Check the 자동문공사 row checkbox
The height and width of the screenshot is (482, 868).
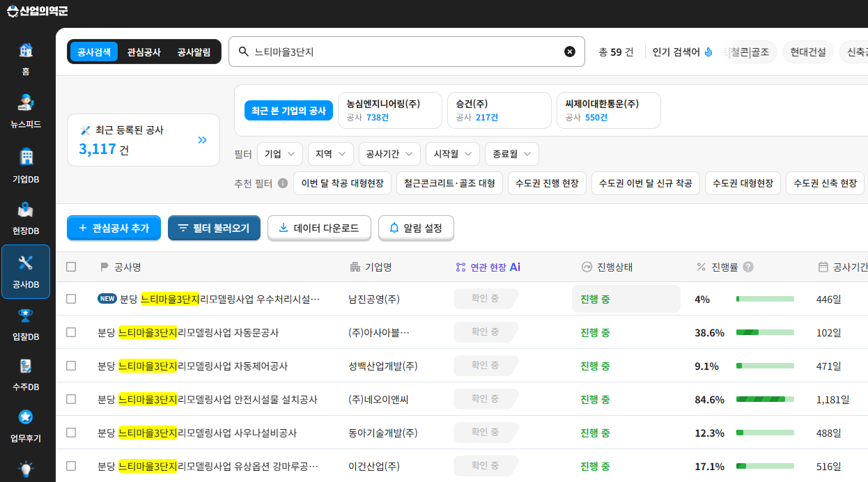pos(71,332)
